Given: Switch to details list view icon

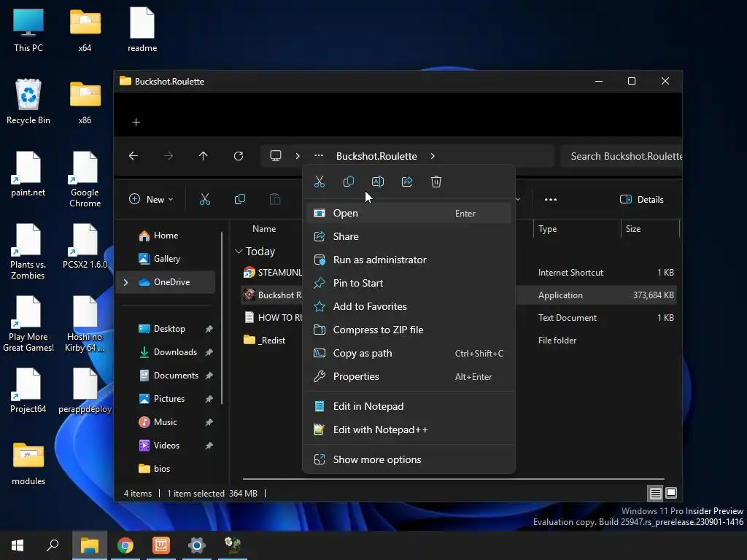Looking at the screenshot, I should coord(655,494).
